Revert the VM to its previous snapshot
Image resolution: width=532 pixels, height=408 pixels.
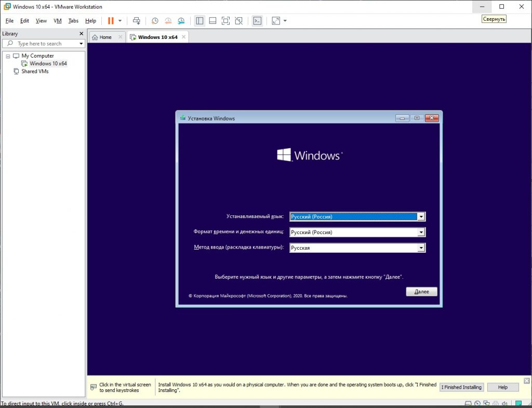pos(168,21)
